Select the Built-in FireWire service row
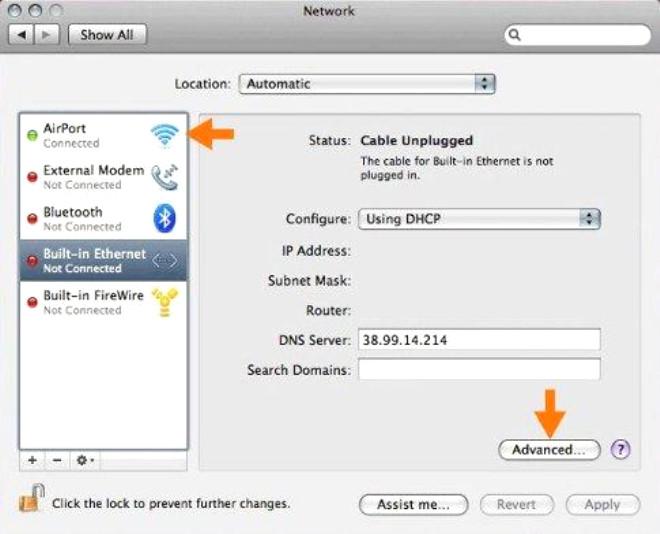The image size is (660, 534). [x=103, y=302]
